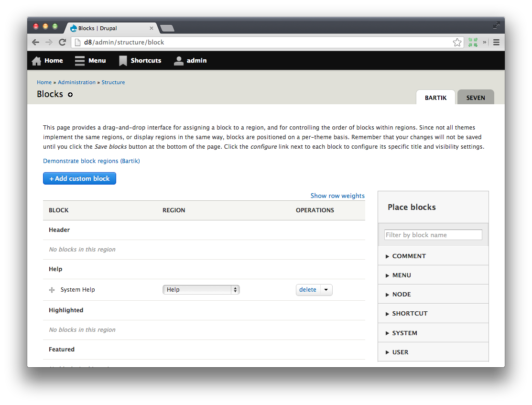Expand the Node block category
532x405 pixels.
[x=433, y=294]
